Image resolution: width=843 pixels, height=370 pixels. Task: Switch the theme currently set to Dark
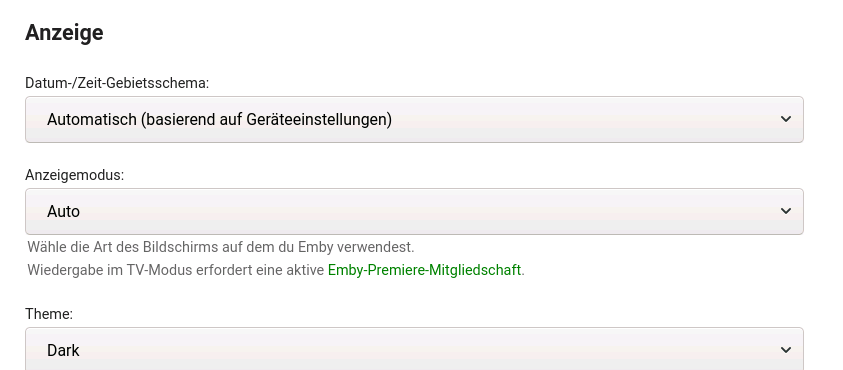(415, 348)
